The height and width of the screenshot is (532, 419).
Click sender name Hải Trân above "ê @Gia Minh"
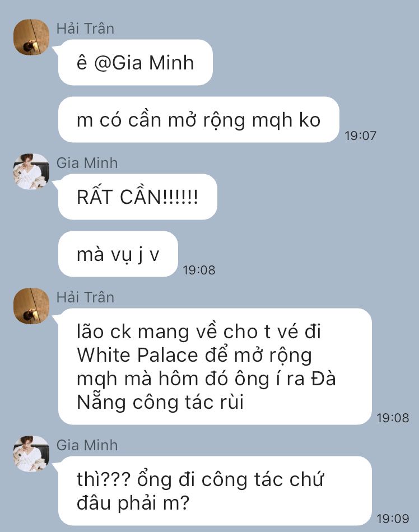tap(85, 28)
